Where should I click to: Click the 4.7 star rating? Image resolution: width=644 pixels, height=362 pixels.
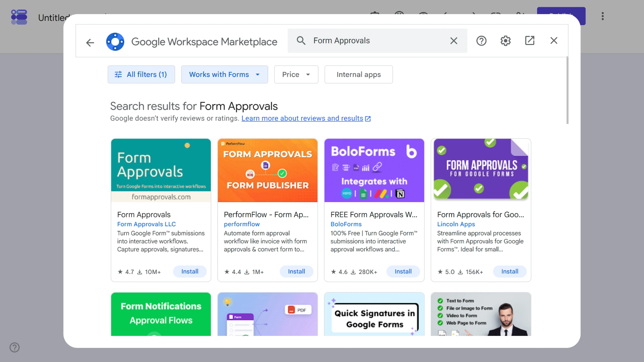coord(126,272)
